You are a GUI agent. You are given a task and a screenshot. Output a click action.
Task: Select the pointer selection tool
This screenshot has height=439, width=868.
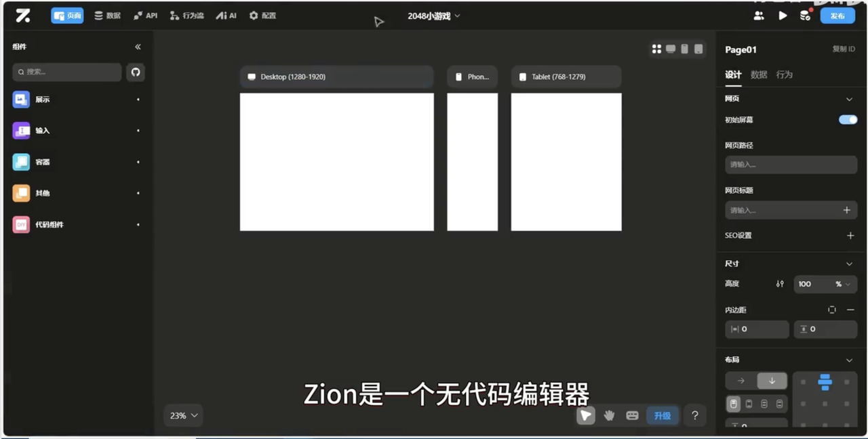(x=586, y=415)
